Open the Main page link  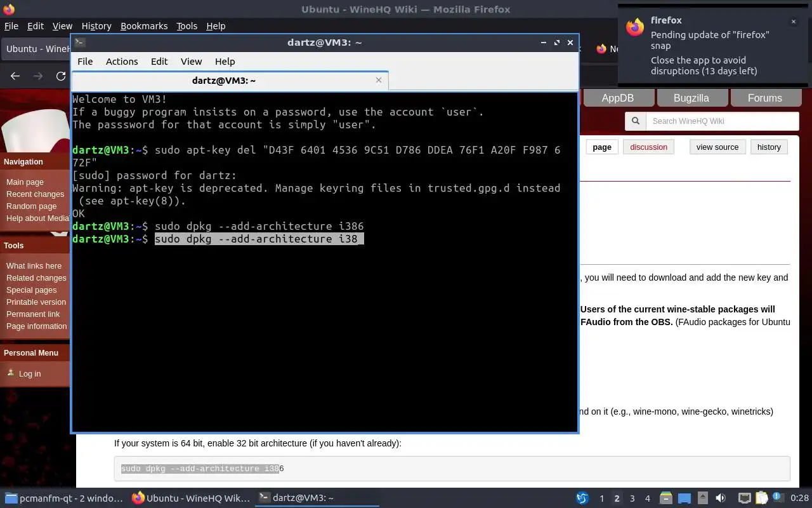point(25,182)
